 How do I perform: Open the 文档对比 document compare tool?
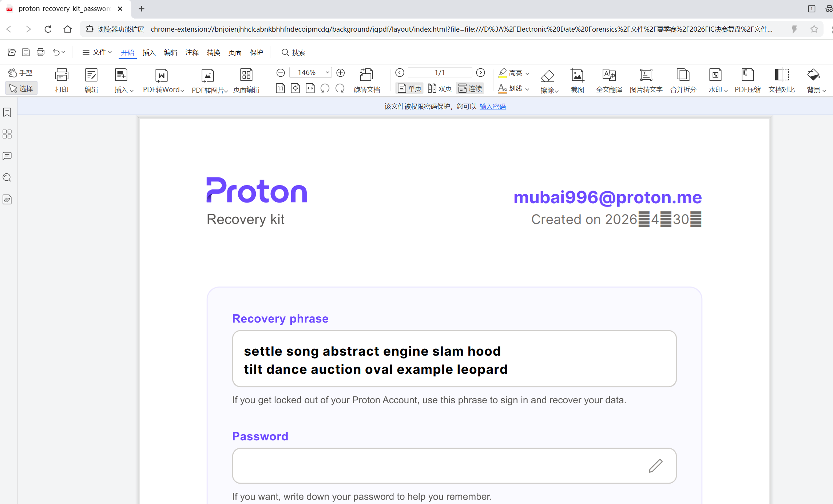[782, 81]
